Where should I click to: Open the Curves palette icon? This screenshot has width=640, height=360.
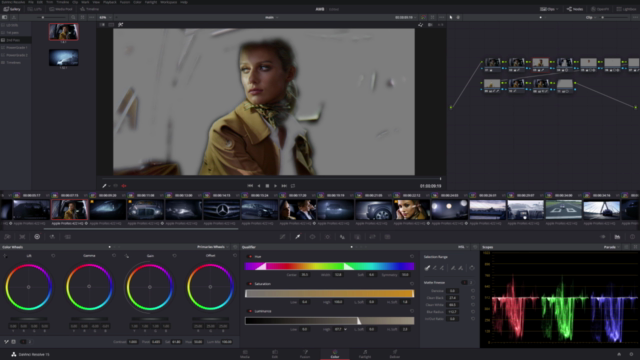click(282, 237)
